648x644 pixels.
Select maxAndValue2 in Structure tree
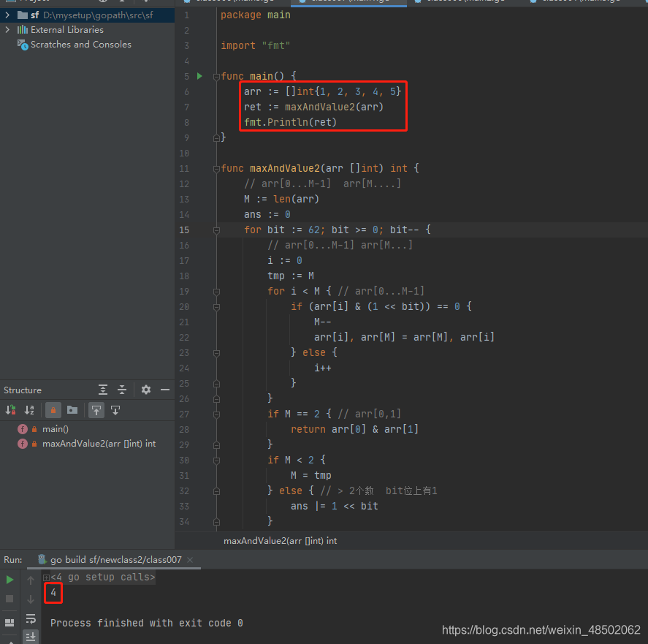tap(99, 444)
